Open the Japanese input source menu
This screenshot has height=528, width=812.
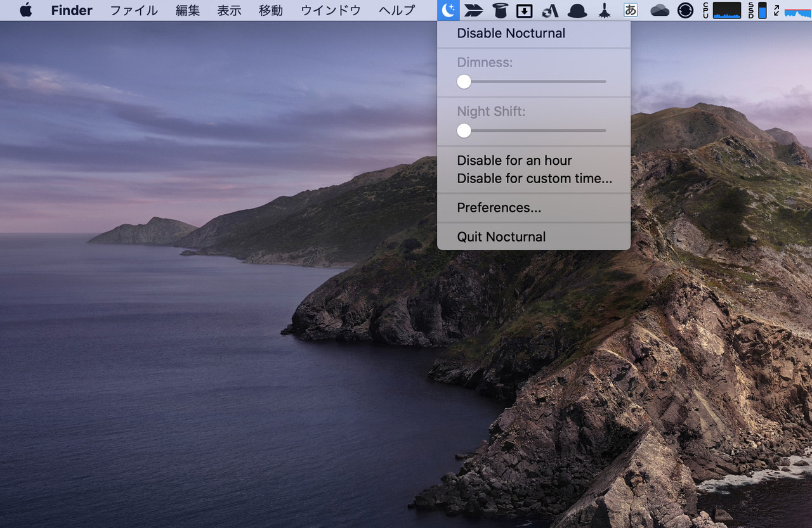click(x=631, y=10)
